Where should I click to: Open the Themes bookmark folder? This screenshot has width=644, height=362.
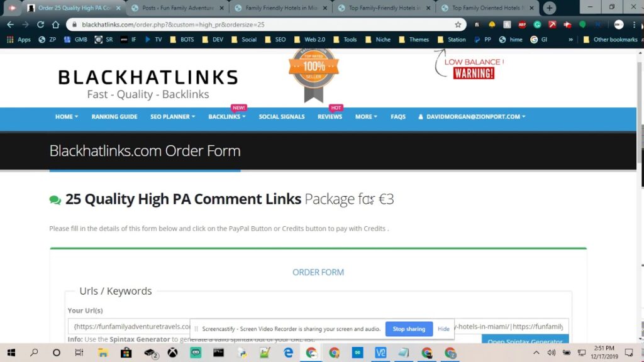click(x=414, y=40)
